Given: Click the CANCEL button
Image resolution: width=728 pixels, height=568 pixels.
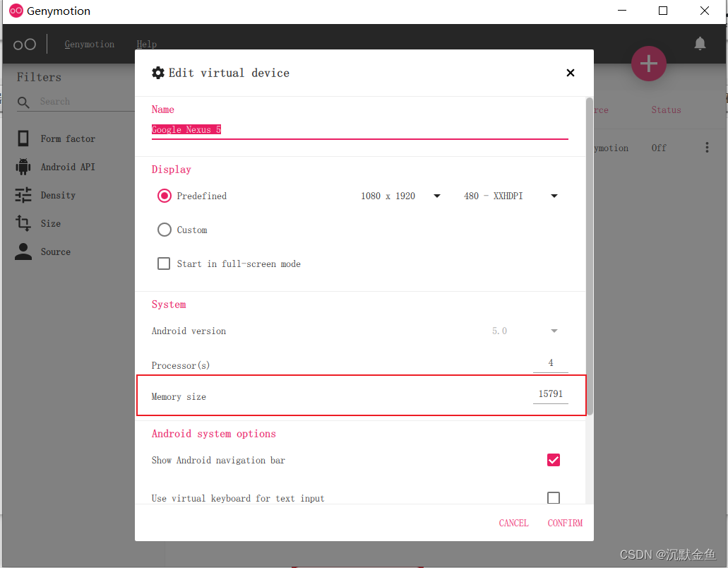Looking at the screenshot, I should point(513,523).
